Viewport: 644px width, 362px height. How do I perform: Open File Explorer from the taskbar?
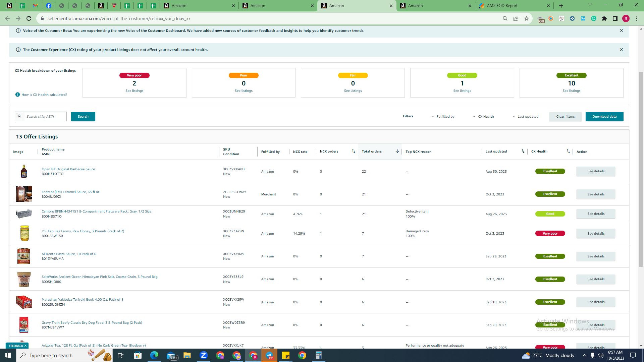click(x=187, y=355)
